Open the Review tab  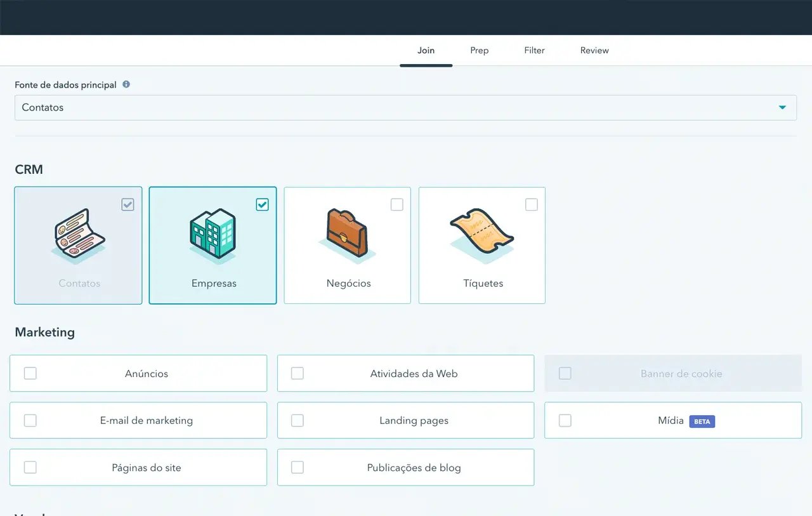coord(594,50)
